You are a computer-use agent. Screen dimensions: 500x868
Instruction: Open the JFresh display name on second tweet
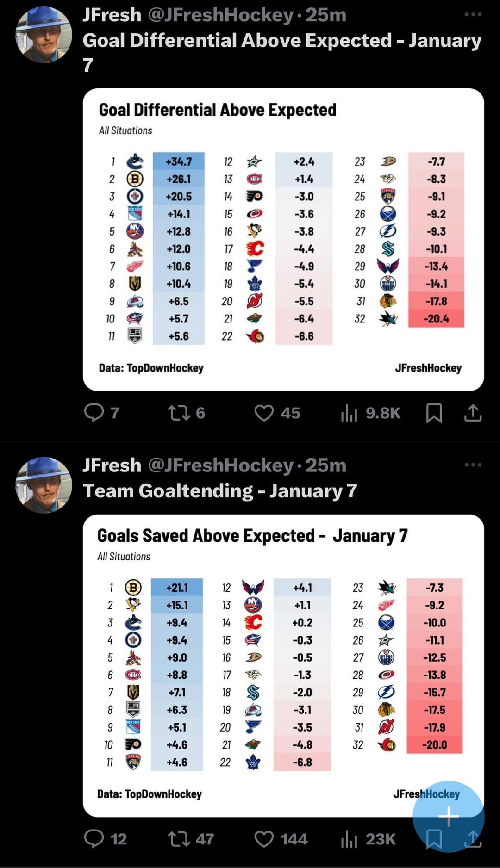112,465
